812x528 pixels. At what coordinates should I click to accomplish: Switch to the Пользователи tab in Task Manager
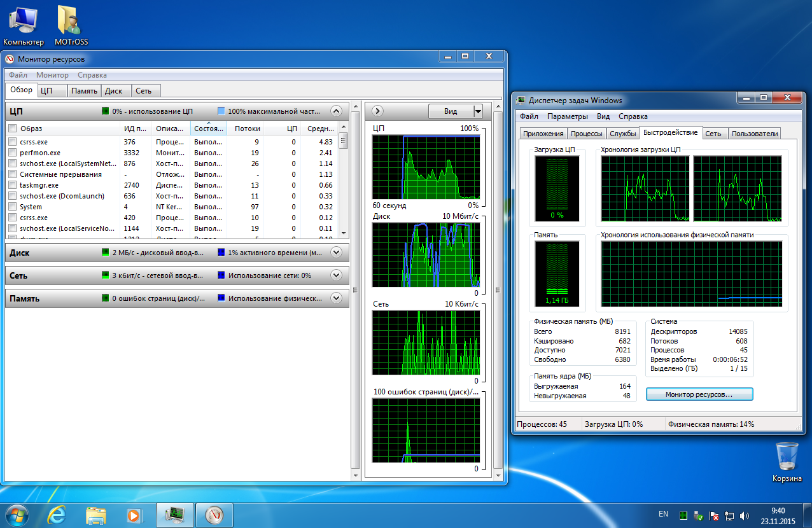755,134
